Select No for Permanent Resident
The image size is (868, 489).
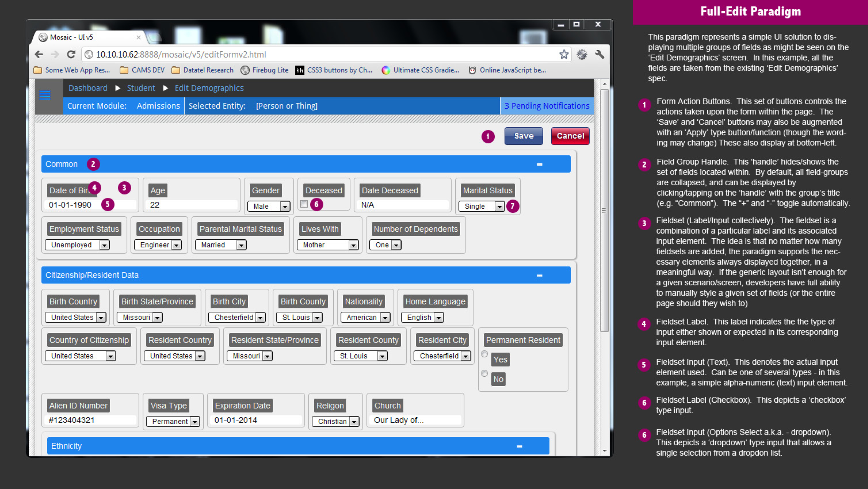[x=484, y=374]
